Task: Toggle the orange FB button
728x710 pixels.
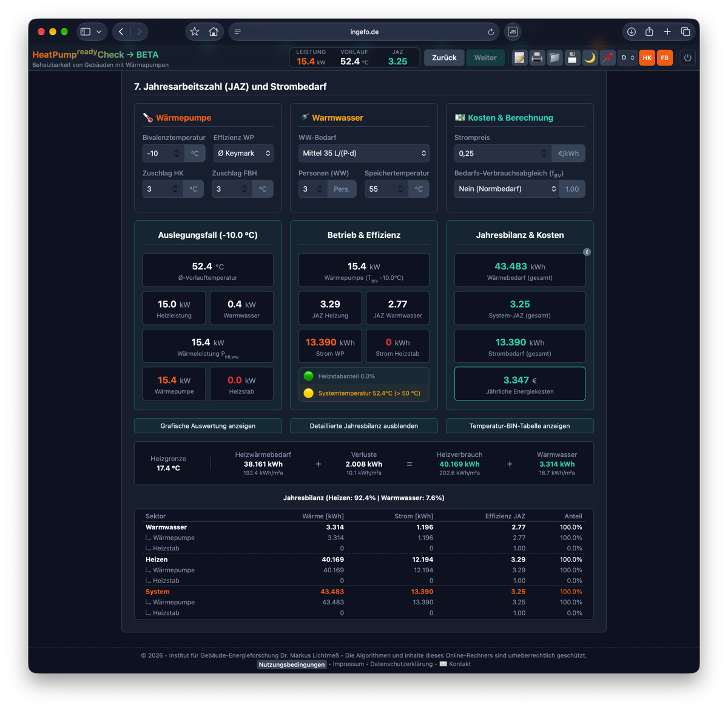Action: tap(665, 58)
